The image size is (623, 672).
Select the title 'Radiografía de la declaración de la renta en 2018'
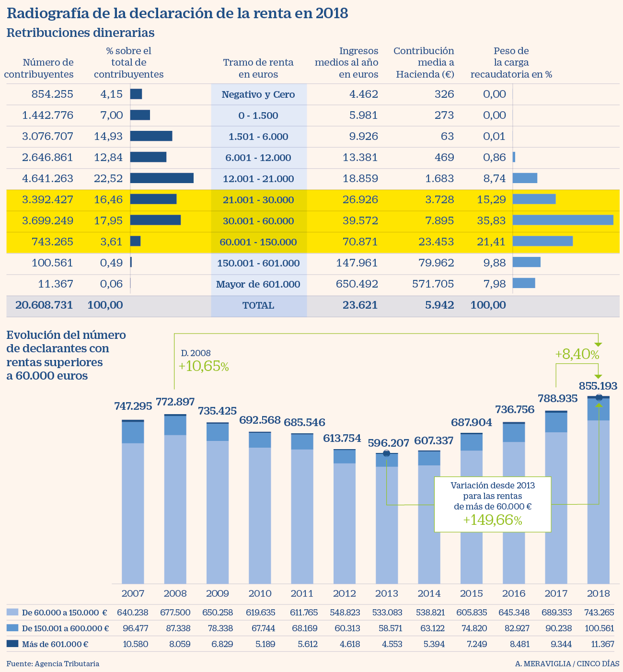pyautogui.click(x=177, y=13)
